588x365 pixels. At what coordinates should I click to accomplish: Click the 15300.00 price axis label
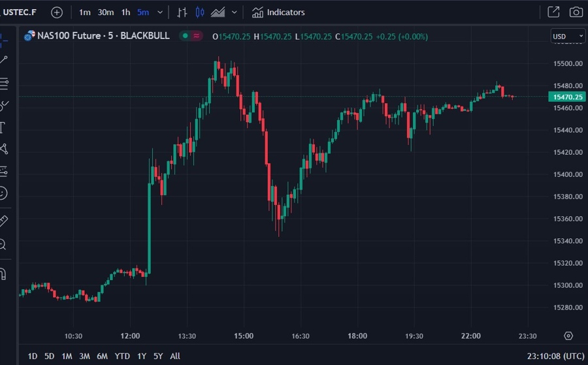568,285
